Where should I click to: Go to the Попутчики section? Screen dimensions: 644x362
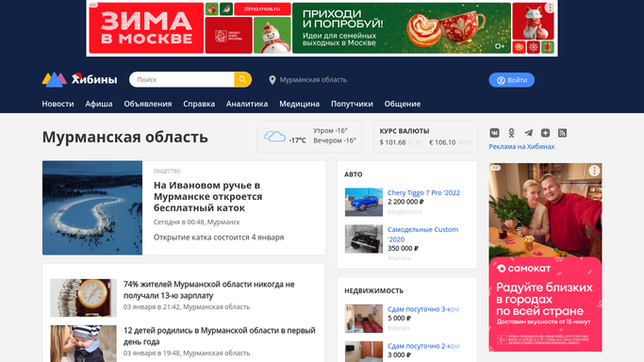pos(352,104)
